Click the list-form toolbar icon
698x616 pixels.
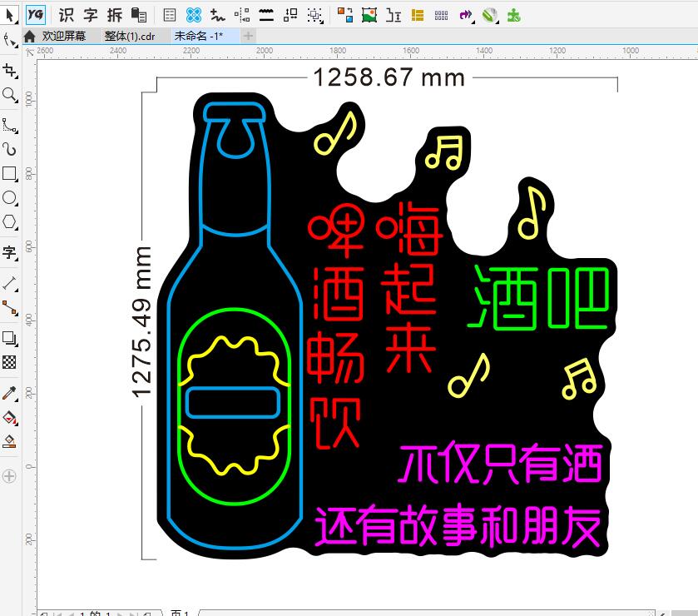[x=170, y=15]
